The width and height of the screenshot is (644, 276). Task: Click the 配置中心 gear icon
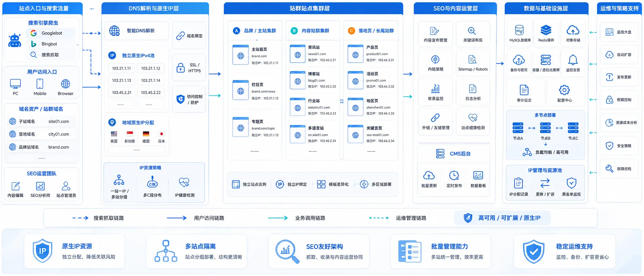(x=564, y=90)
